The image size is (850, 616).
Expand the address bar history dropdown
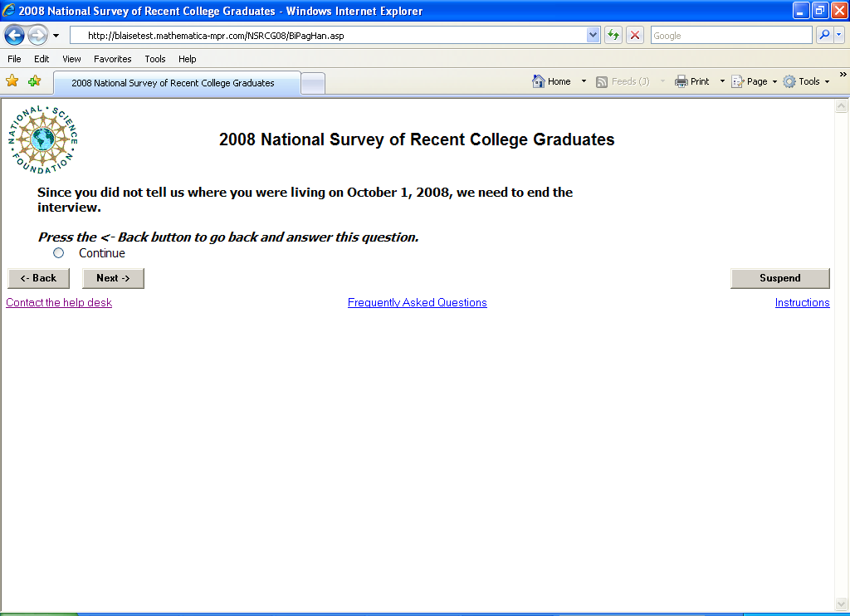coord(593,35)
